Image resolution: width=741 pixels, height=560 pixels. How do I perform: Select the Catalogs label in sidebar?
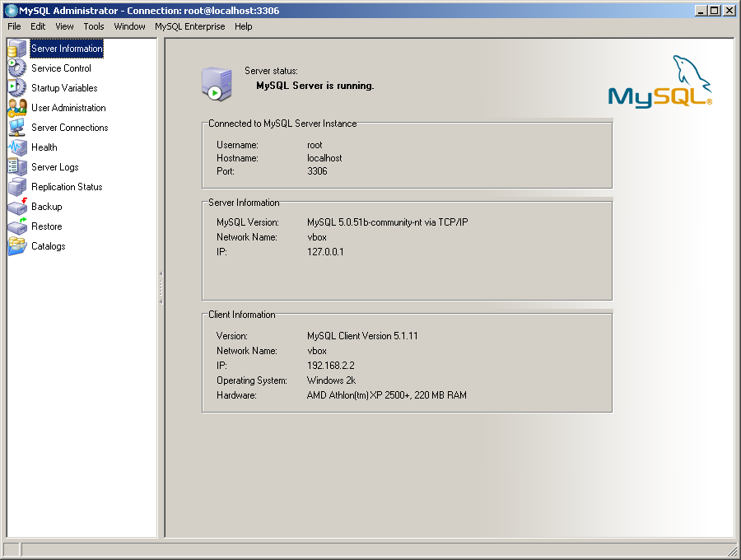[48, 246]
